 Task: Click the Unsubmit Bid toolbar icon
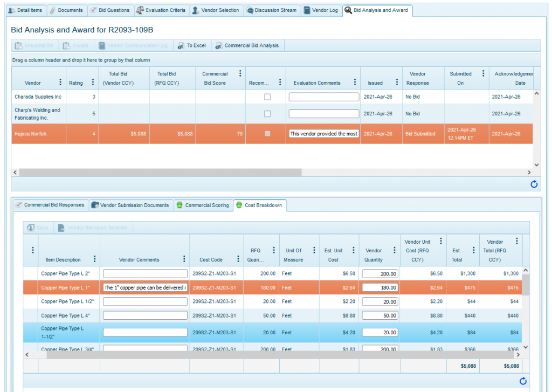point(34,45)
